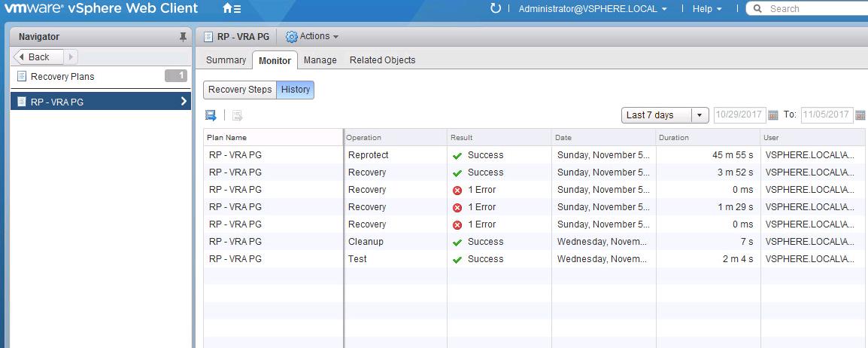Click success checkmark in Test row
The height and width of the screenshot is (348, 868).
click(457, 259)
